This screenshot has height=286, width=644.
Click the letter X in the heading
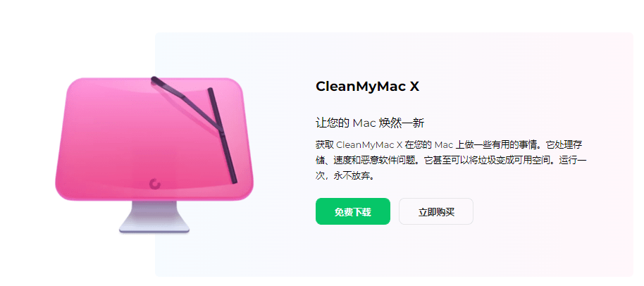point(414,87)
